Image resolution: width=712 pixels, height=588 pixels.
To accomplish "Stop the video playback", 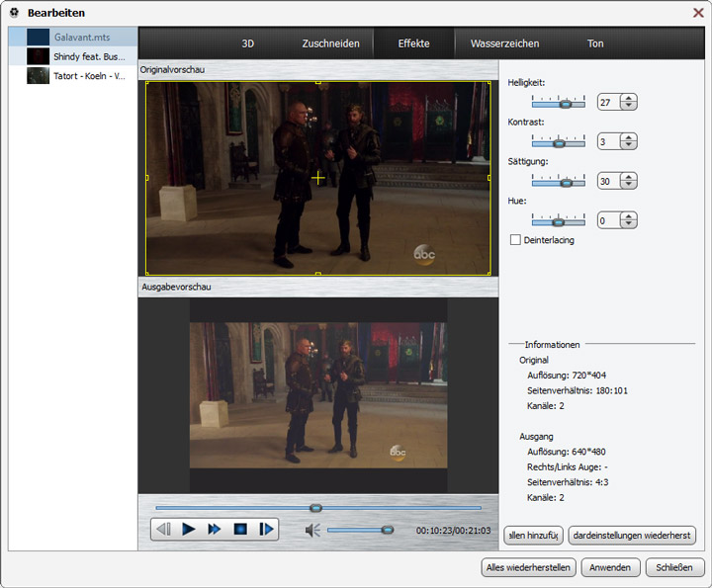I will [x=240, y=529].
